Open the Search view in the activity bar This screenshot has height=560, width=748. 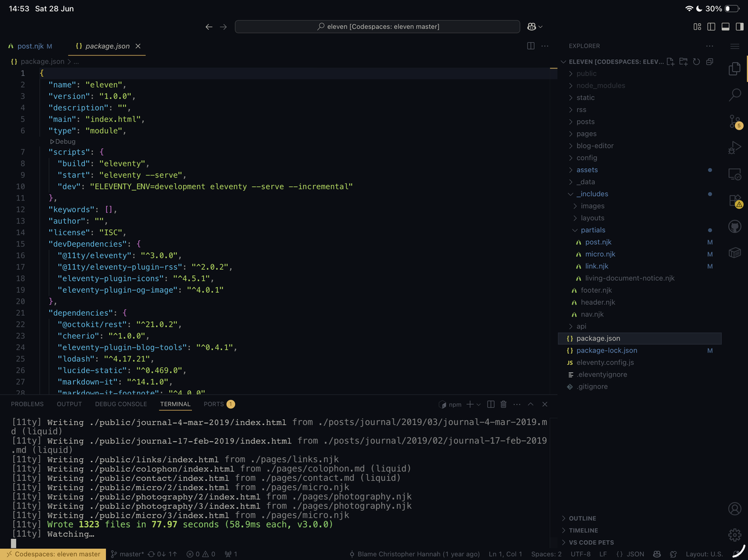[x=735, y=95]
